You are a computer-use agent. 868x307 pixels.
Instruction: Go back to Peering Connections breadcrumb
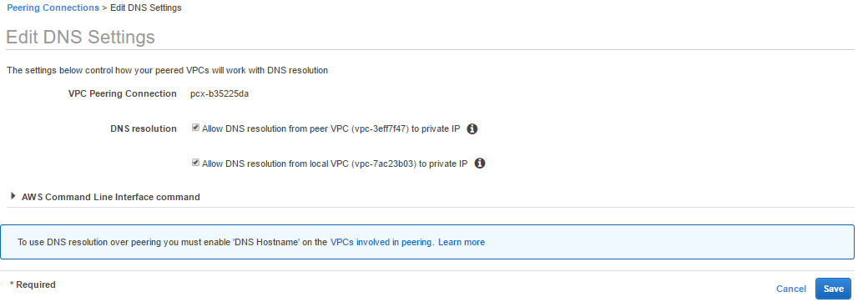[x=53, y=8]
